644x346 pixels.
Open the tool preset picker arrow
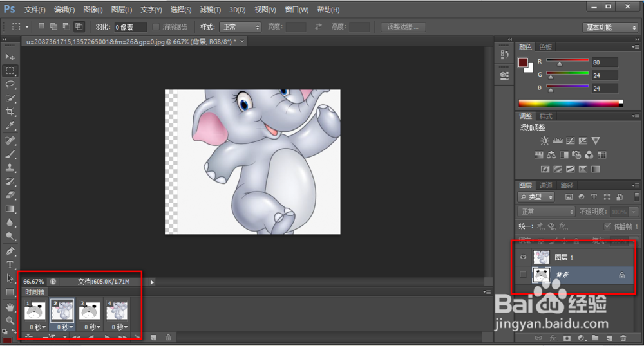pos(27,27)
